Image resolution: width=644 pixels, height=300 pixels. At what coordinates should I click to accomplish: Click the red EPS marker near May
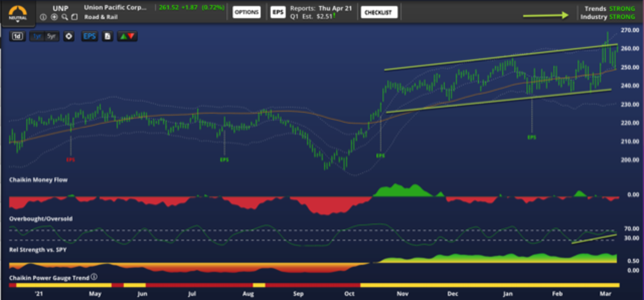(x=70, y=159)
